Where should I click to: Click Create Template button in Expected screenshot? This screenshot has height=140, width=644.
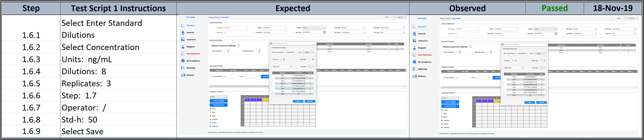(x=218, y=101)
